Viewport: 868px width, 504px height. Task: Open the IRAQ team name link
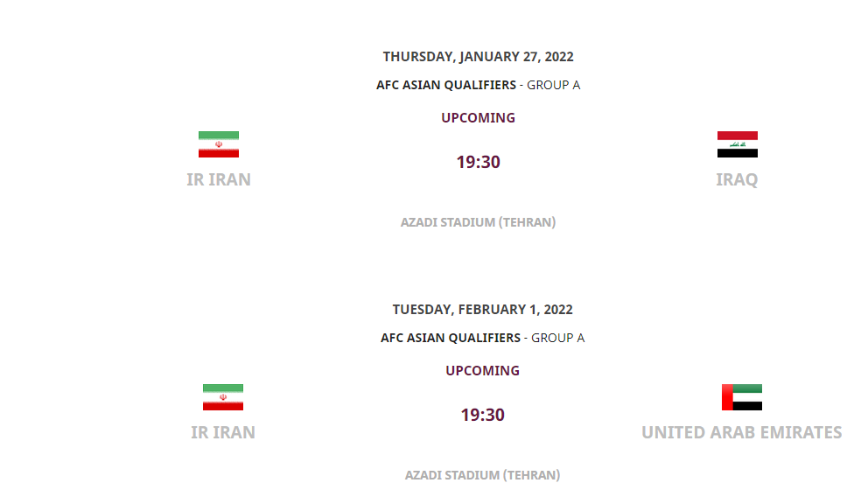pyautogui.click(x=737, y=179)
